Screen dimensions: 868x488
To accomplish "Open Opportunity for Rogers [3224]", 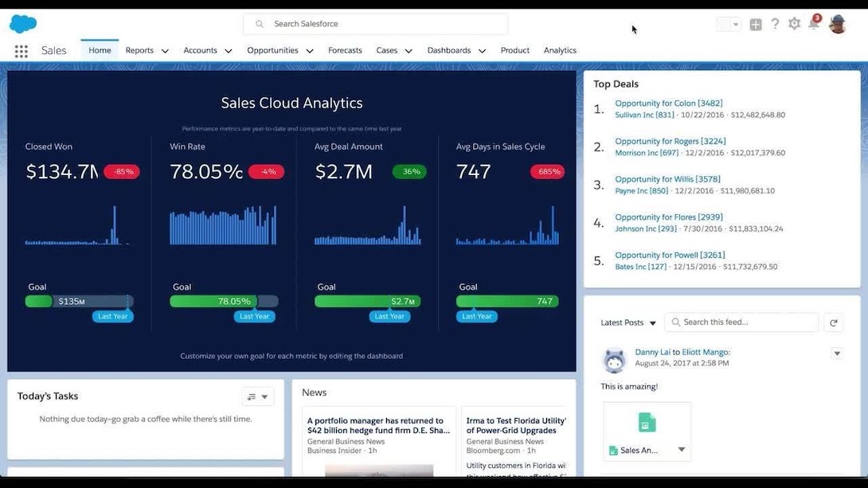I will [x=671, y=142].
